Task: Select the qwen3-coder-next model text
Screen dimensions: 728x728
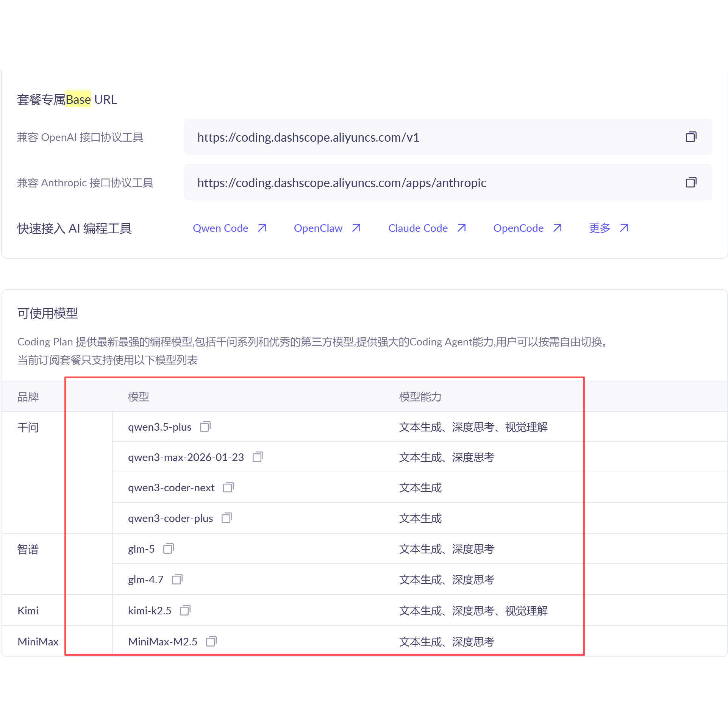Action: [x=171, y=487]
